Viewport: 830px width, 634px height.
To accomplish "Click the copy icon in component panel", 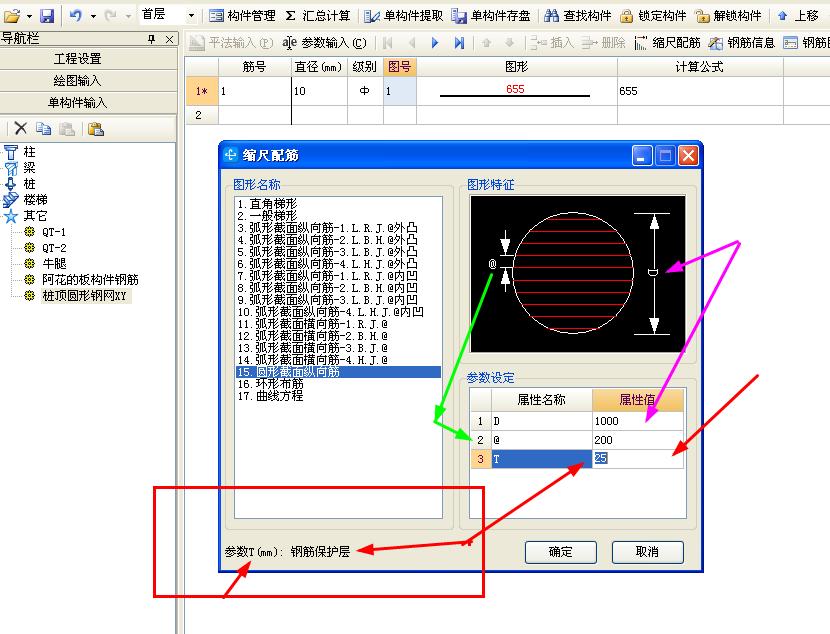I will [43, 129].
